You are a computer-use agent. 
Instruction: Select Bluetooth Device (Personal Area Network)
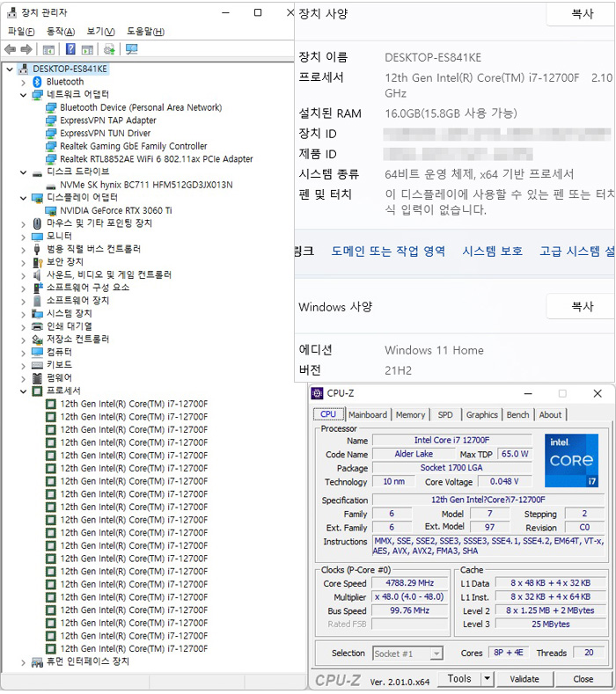tap(141, 107)
